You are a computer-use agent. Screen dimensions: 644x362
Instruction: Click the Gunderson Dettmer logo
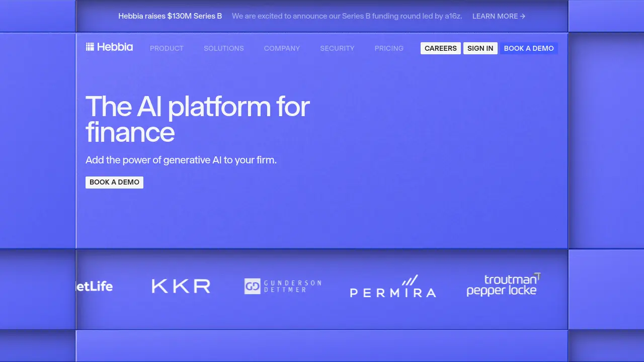point(283,286)
